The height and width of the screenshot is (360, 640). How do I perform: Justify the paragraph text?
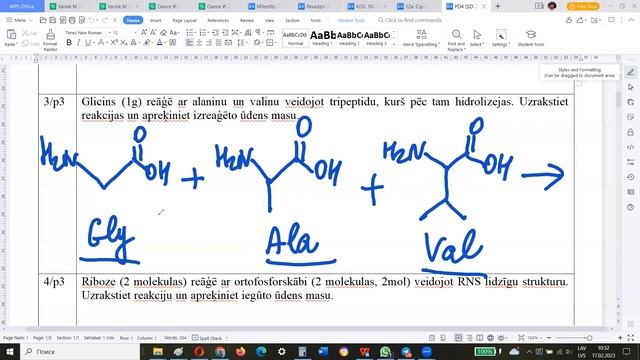tap(219, 42)
